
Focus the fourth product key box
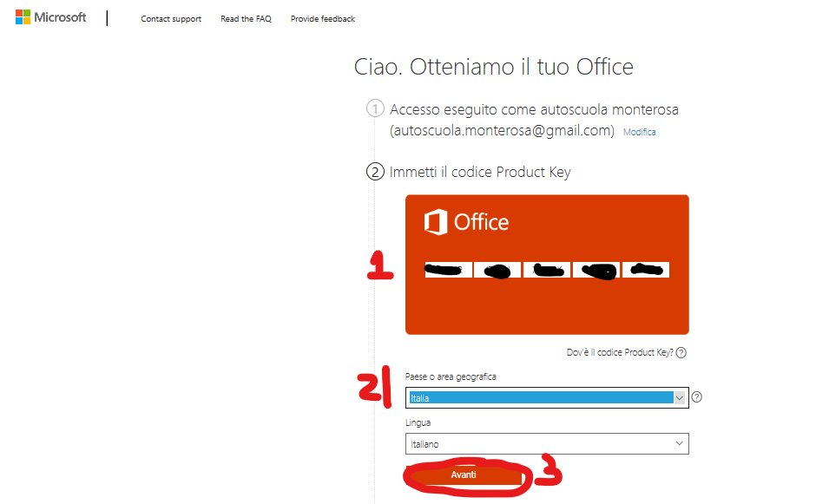[596, 270]
